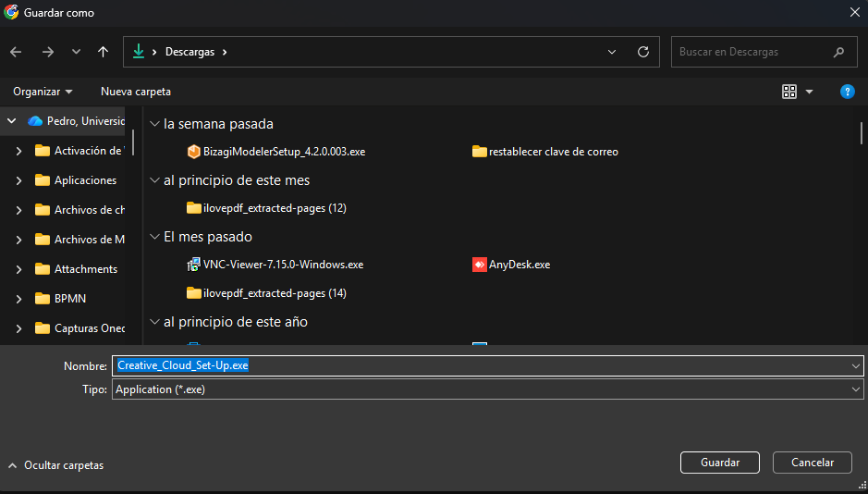Click Nueva carpeta in toolbar
The width and height of the screenshot is (868, 494).
pyautogui.click(x=136, y=92)
